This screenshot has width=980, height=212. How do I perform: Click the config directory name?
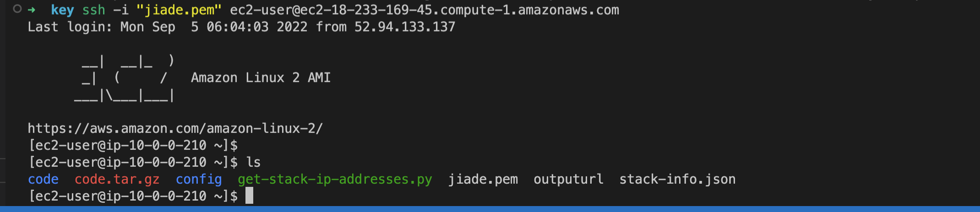199,179
